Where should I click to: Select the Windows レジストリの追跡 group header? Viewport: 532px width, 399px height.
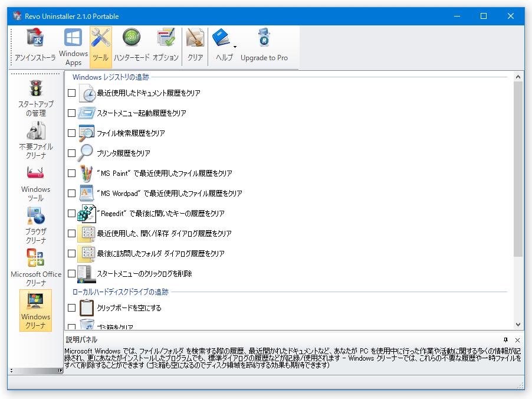[111, 77]
